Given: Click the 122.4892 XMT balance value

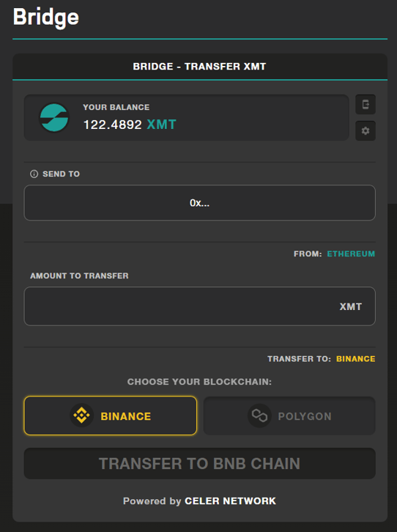Looking at the screenshot, I should (130, 125).
